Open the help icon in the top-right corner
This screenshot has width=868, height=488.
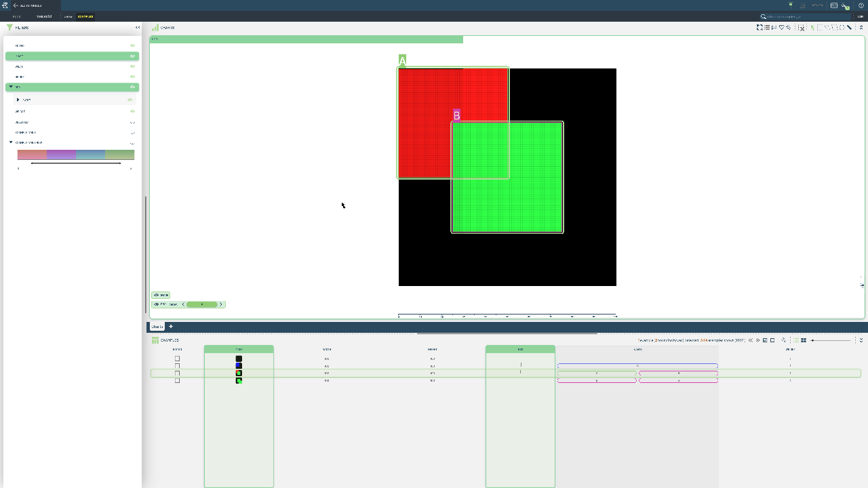point(861,5)
